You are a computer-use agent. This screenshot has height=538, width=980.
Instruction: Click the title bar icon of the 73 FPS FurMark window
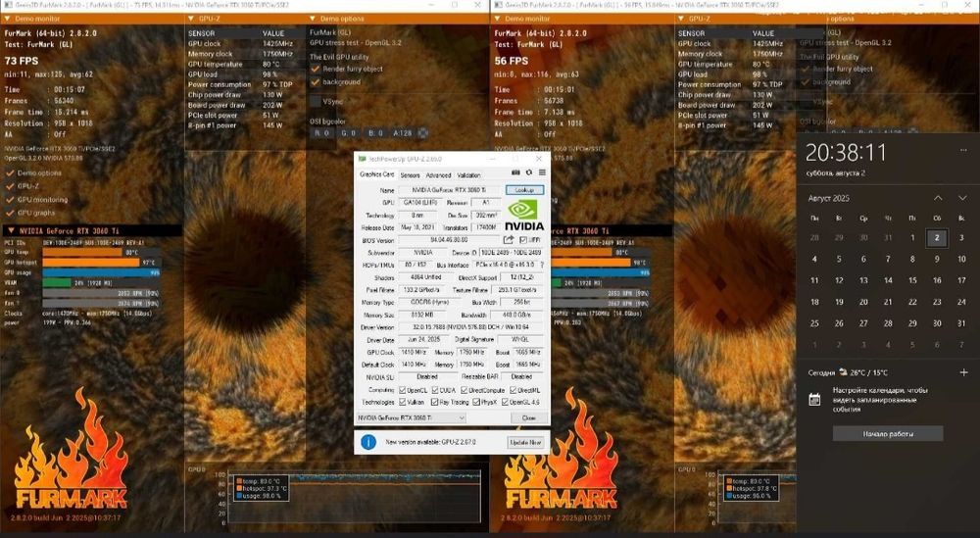point(8,5)
